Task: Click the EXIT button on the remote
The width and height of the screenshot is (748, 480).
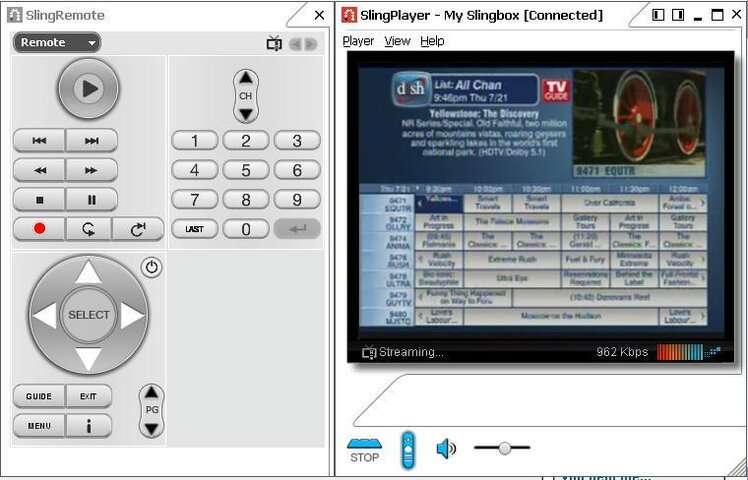Action: click(88, 397)
